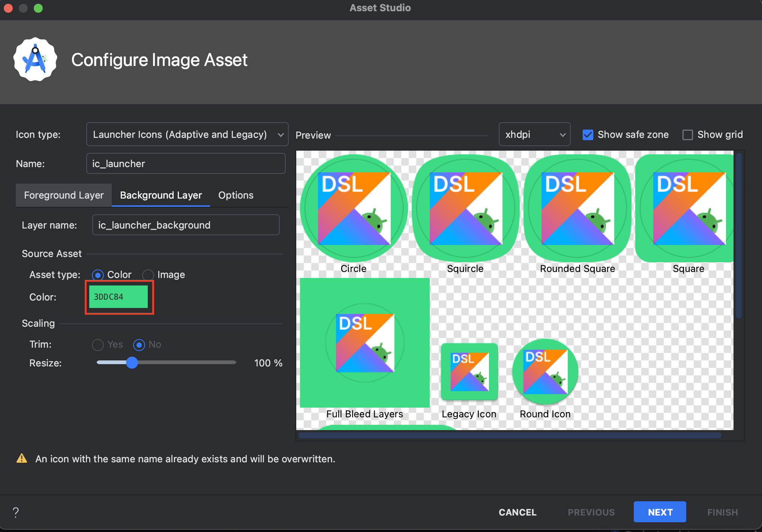Click the Layer name input field

click(186, 225)
